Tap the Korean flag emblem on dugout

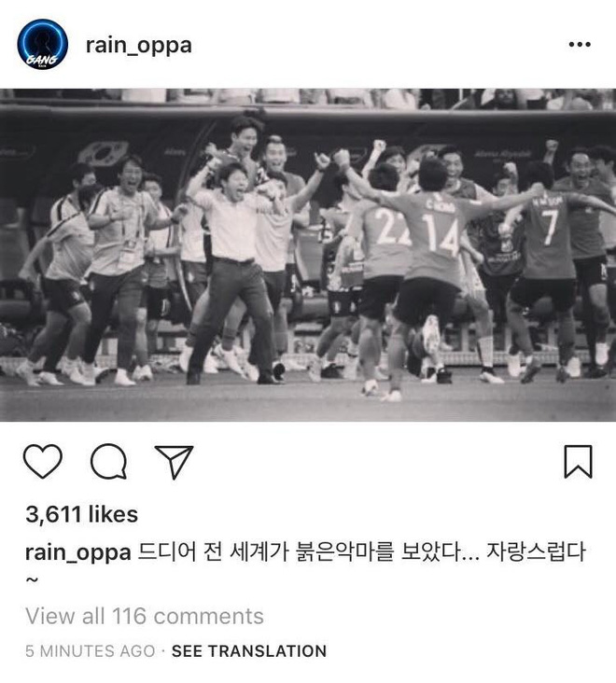[x=104, y=153]
